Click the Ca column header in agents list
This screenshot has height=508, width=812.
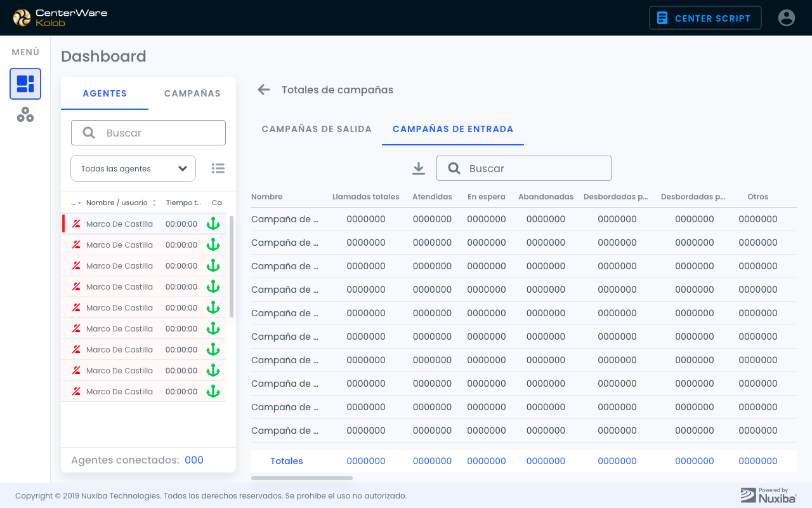(x=217, y=203)
